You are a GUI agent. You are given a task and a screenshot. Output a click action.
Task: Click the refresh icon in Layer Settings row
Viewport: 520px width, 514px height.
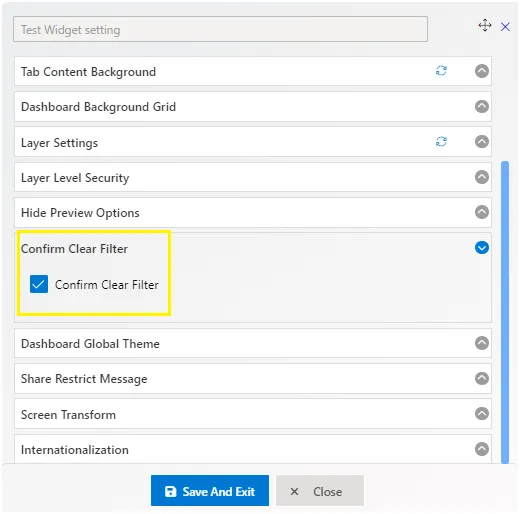click(x=441, y=142)
